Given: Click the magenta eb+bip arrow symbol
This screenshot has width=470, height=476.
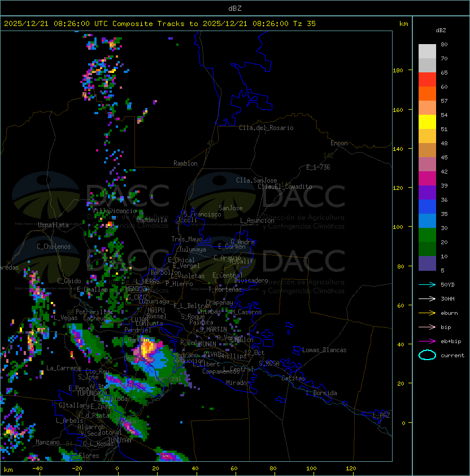Looking at the screenshot, I should [x=427, y=341].
